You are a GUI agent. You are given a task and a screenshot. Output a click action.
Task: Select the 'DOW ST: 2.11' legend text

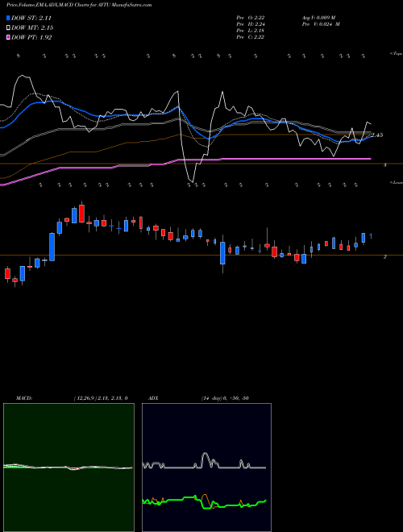pos(31,18)
